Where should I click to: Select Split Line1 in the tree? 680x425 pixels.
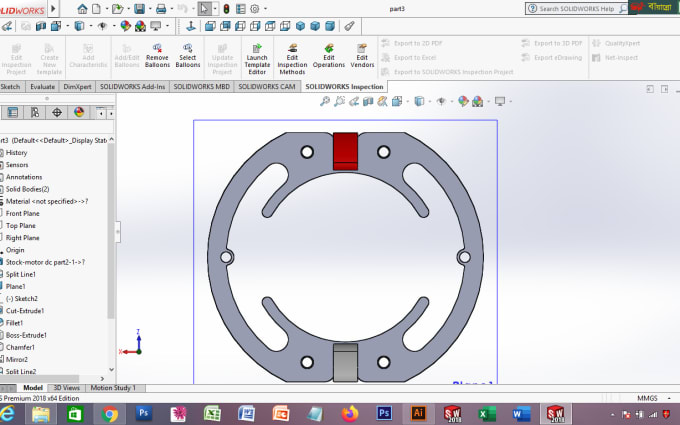(x=20, y=274)
